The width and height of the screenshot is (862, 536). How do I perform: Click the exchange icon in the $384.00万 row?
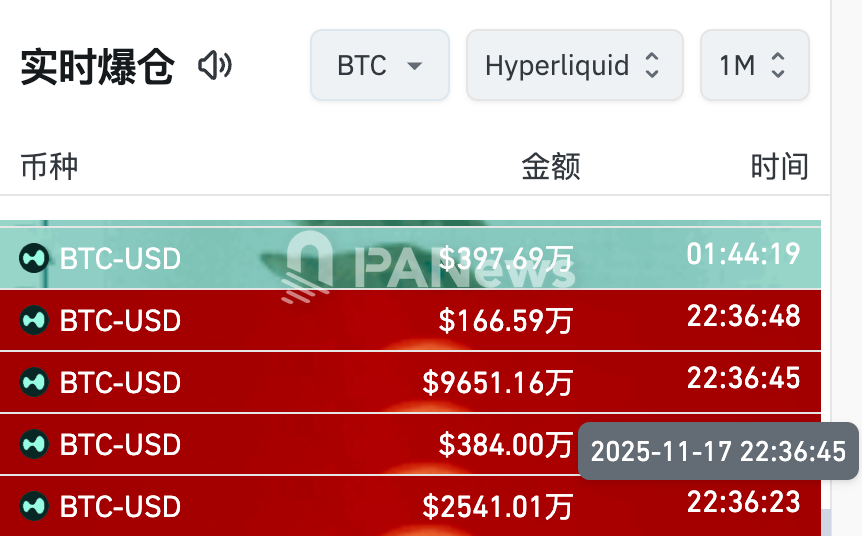click(34, 444)
